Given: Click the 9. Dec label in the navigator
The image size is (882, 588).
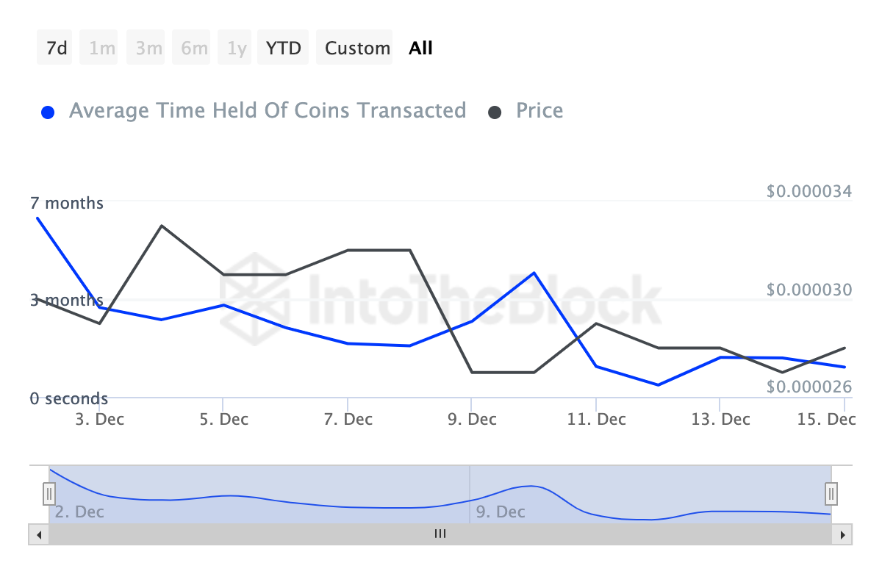Looking at the screenshot, I should point(501,512).
